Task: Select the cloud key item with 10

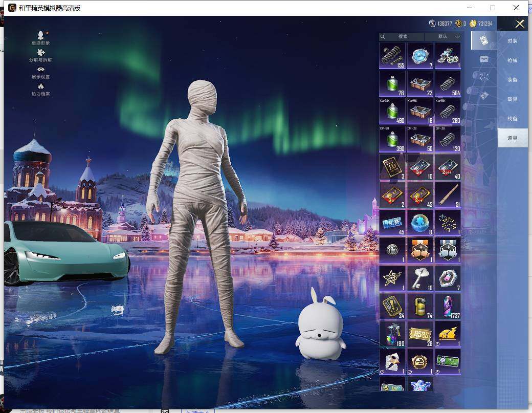Action: pos(420,278)
